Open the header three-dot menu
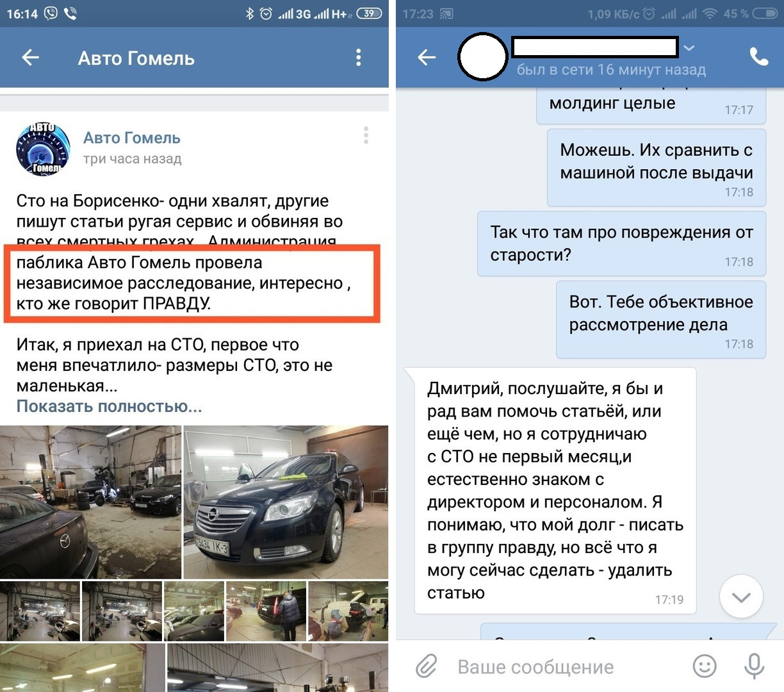Viewport: 784px width, 692px height. pyautogui.click(x=359, y=58)
